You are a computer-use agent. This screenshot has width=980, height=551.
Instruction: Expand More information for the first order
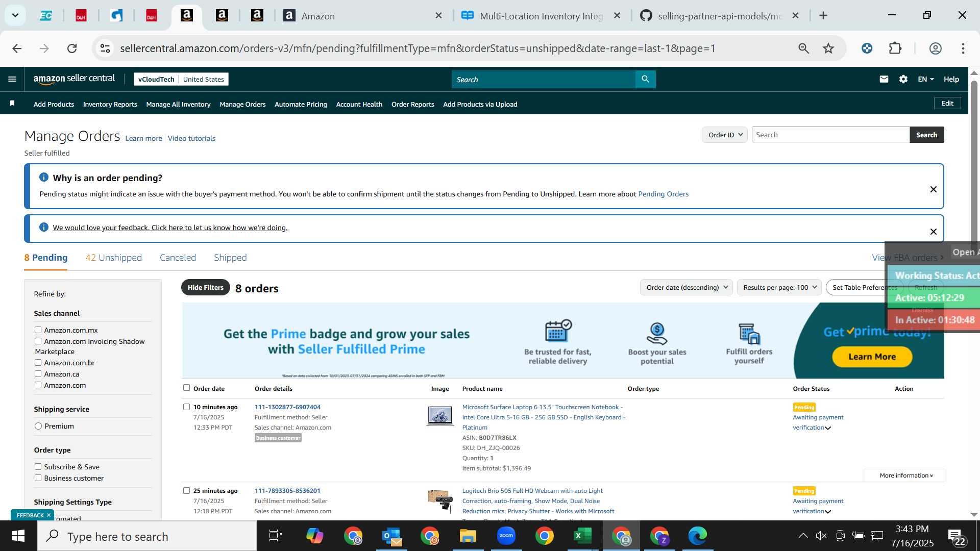click(904, 475)
